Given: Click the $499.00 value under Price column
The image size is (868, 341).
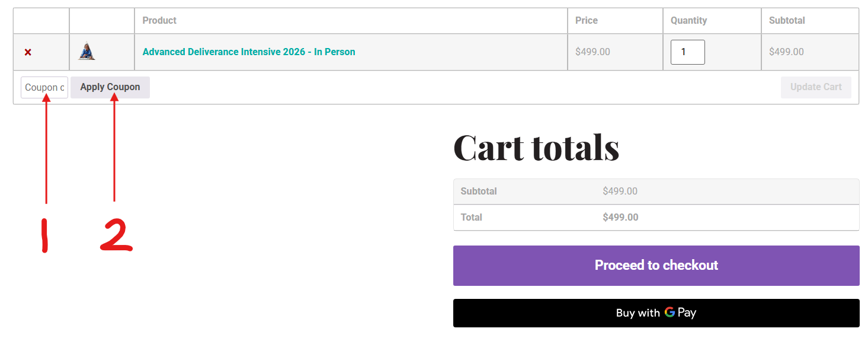Looking at the screenshot, I should pyautogui.click(x=592, y=52).
